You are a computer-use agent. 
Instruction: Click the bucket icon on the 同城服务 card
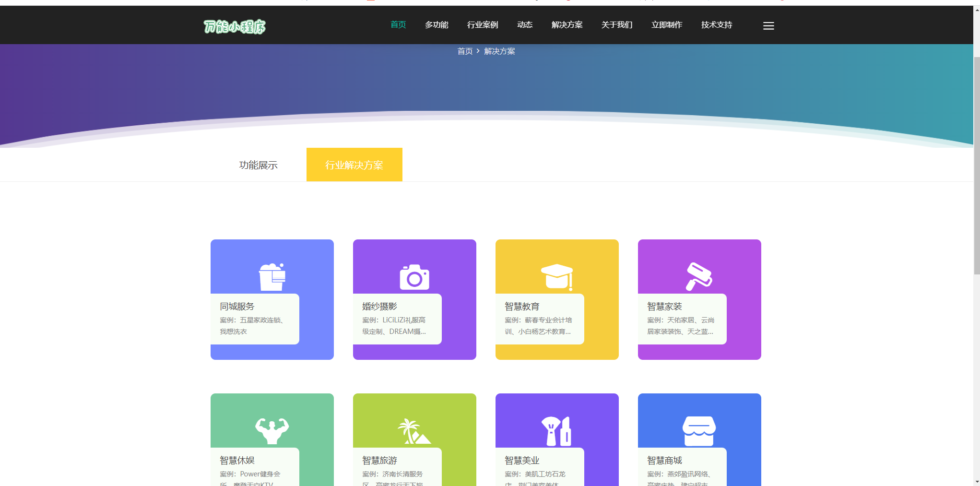pyautogui.click(x=272, y=277)
